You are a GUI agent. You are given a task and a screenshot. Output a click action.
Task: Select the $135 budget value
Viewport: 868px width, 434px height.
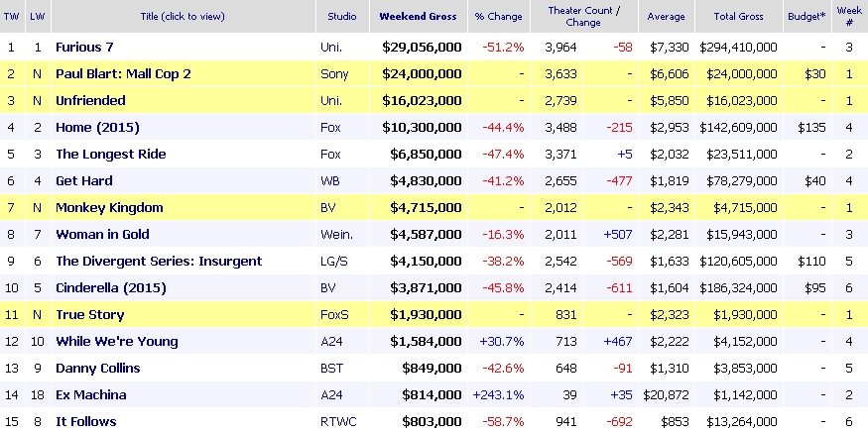pos(812,127)
